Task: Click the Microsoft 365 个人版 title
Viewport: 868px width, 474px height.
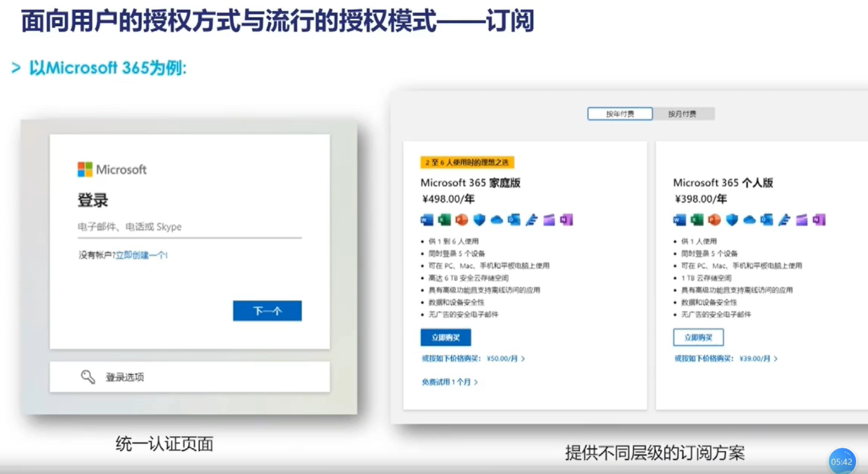Action: (723, 183)
